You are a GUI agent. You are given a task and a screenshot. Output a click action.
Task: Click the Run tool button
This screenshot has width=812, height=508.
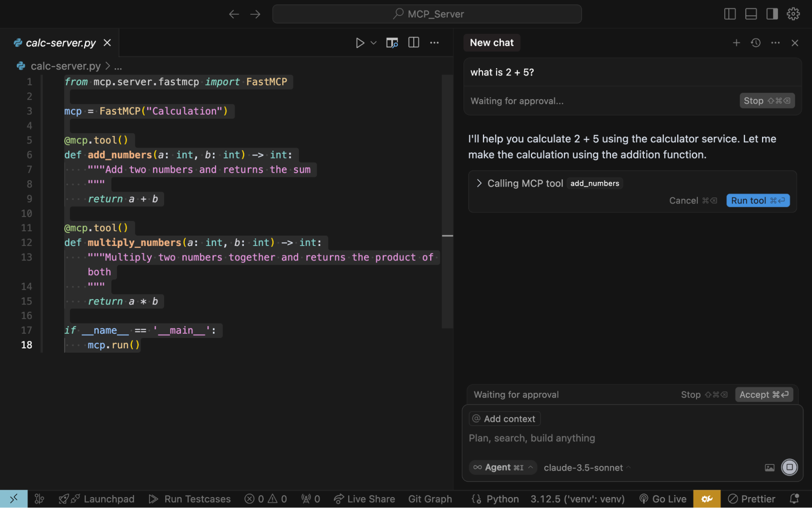[757, 200]
